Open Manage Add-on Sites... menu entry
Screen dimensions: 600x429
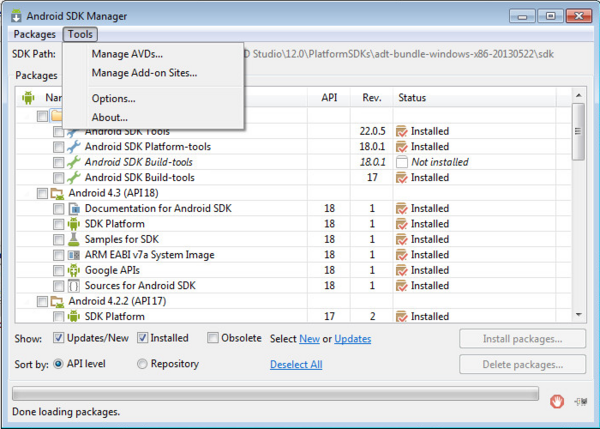tap(143, 73)
